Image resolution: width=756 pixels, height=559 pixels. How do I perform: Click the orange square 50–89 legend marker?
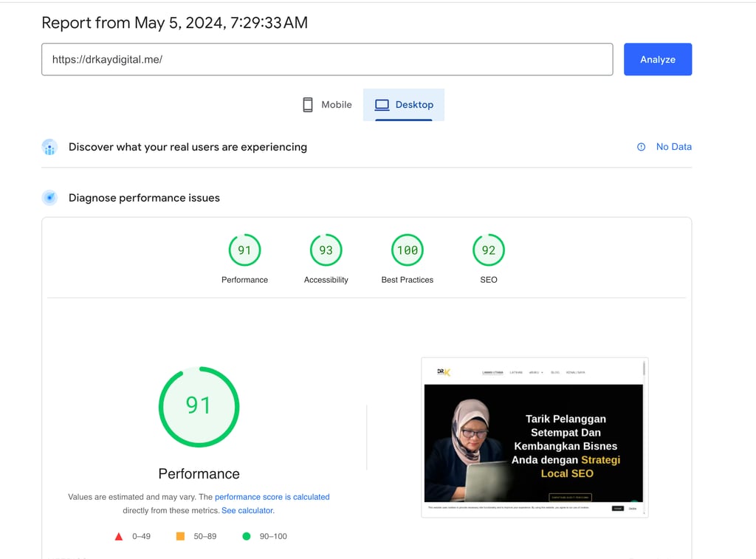click(179, 536)
